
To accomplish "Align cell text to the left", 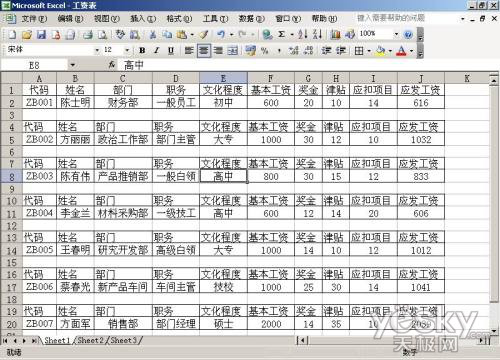I will (189, 51).
